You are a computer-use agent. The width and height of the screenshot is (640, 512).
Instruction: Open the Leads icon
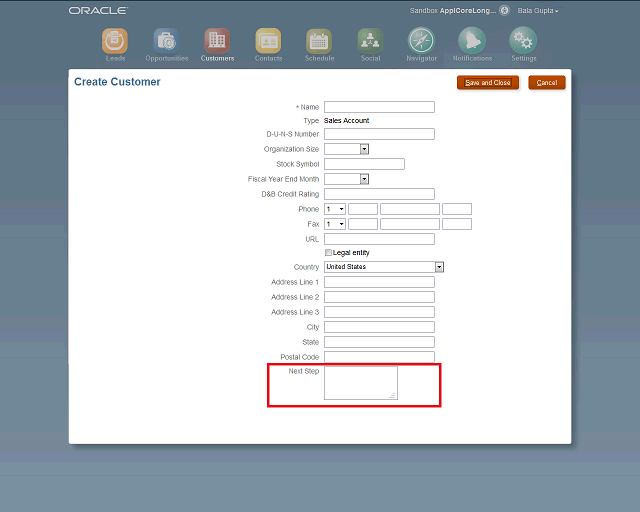click(115, 41)
